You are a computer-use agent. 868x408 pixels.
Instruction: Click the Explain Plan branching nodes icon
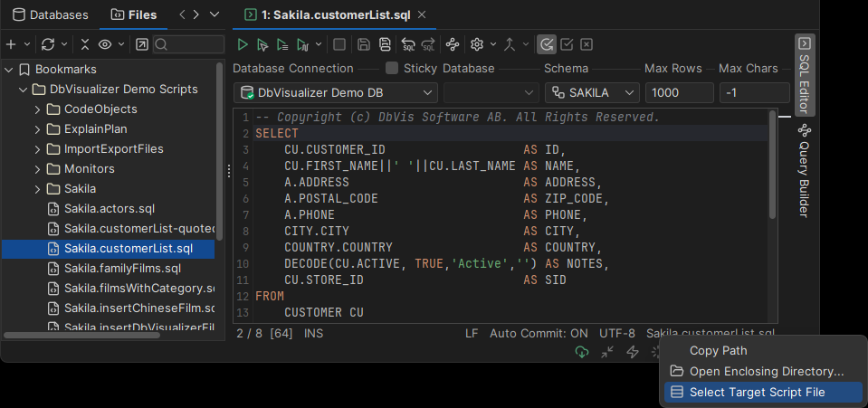453,44
